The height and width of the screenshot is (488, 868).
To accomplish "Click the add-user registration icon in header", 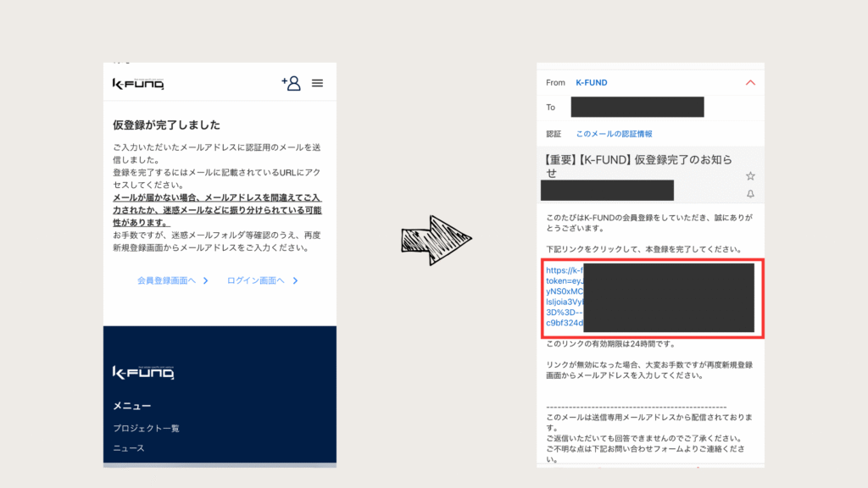I will (292, 83).
